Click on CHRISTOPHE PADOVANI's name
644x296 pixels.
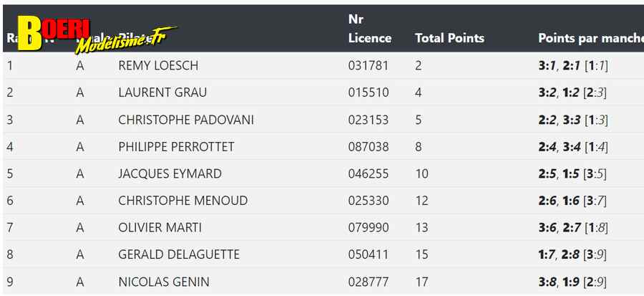pyautogui.click(x=185, y=120)
